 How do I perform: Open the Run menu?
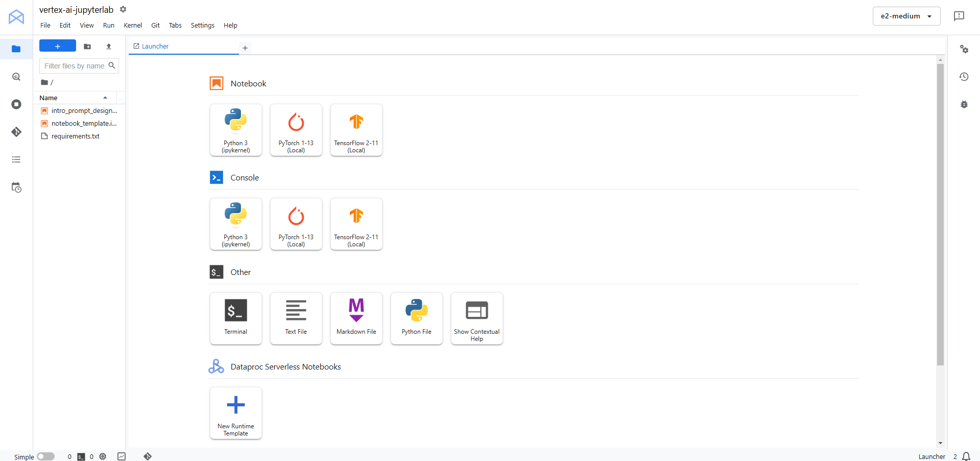point(109,25)
